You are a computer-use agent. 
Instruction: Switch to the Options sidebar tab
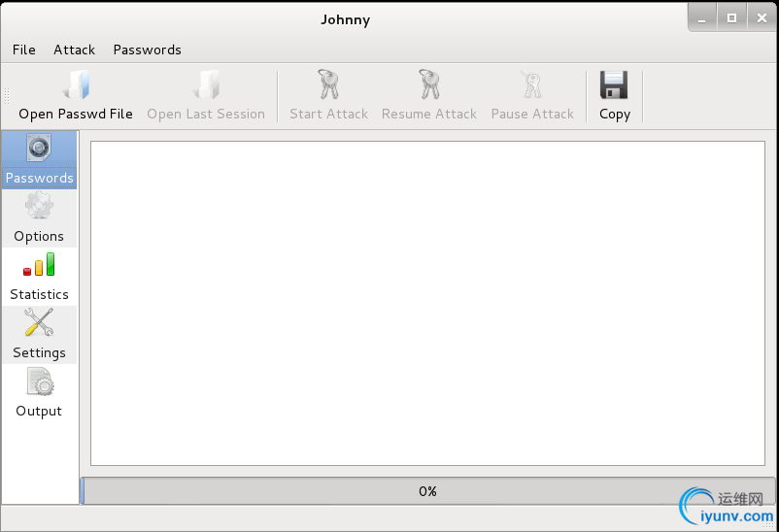(x=39, y=218)
